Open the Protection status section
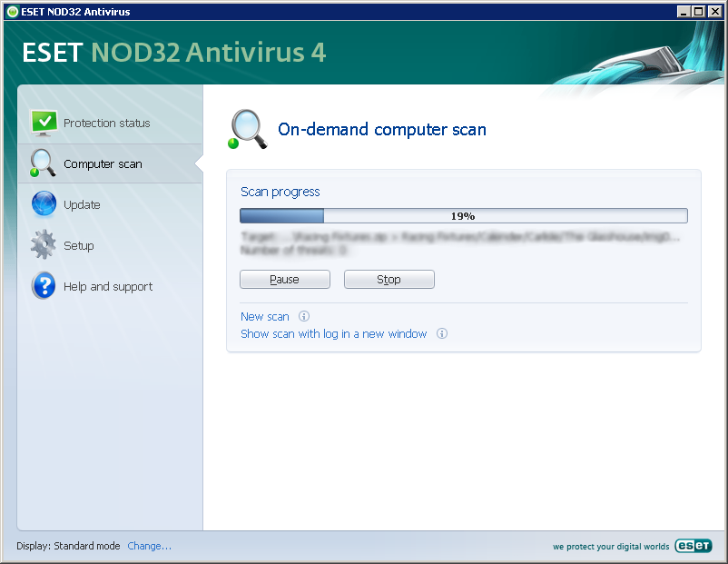Viewport: 728px width, 564px height. [107, 124]
